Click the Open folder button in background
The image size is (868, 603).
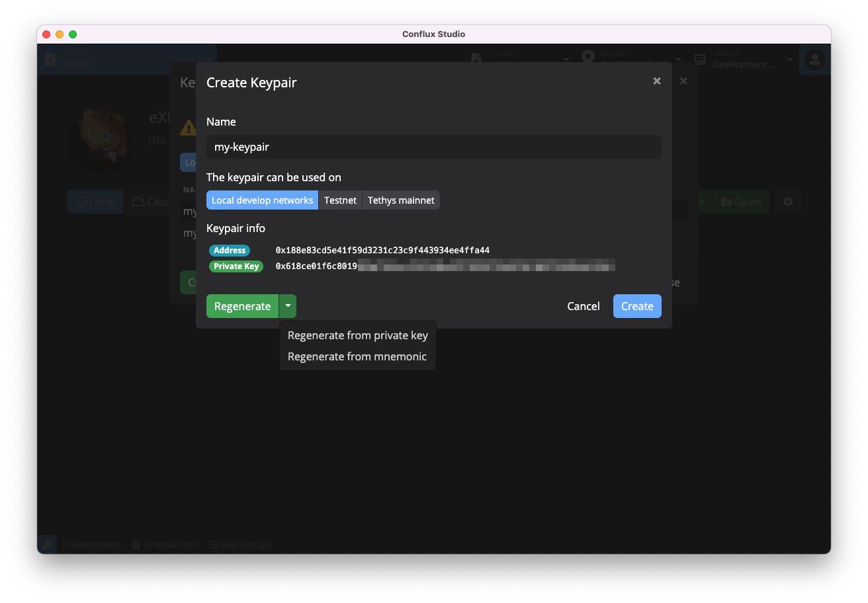741,202
